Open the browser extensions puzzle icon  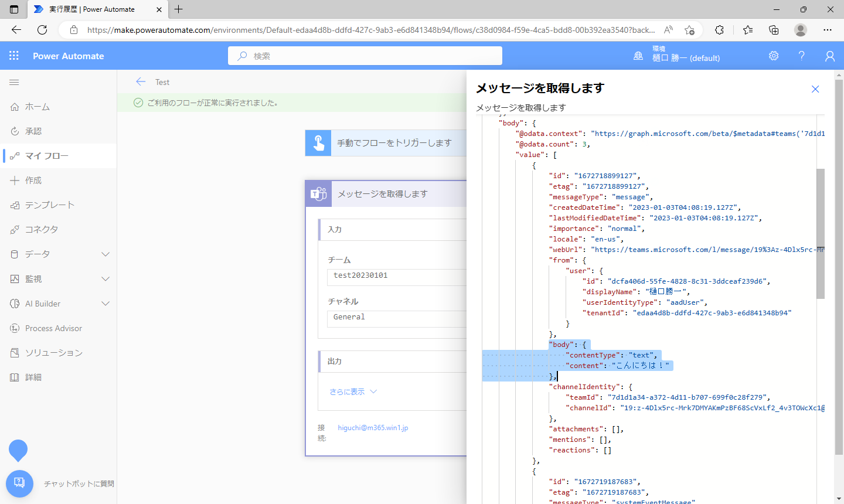719,30
